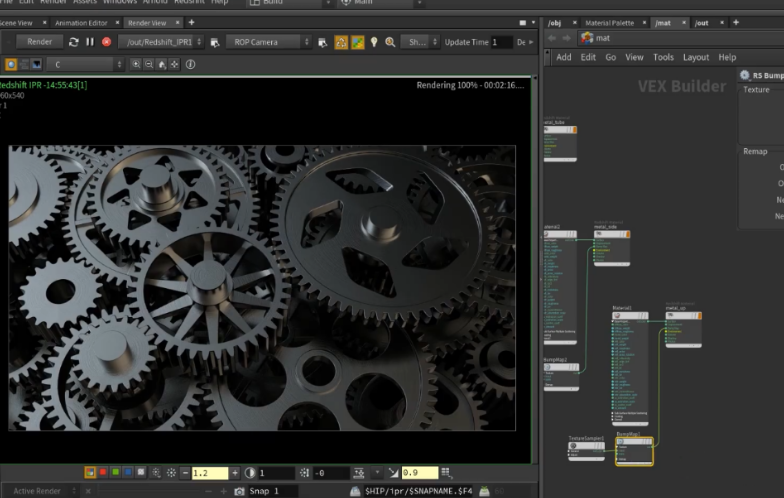Open the Layout menu in network editor
Image resolution: width=784 pixels, height=498 pixels.
click(695, 57)
